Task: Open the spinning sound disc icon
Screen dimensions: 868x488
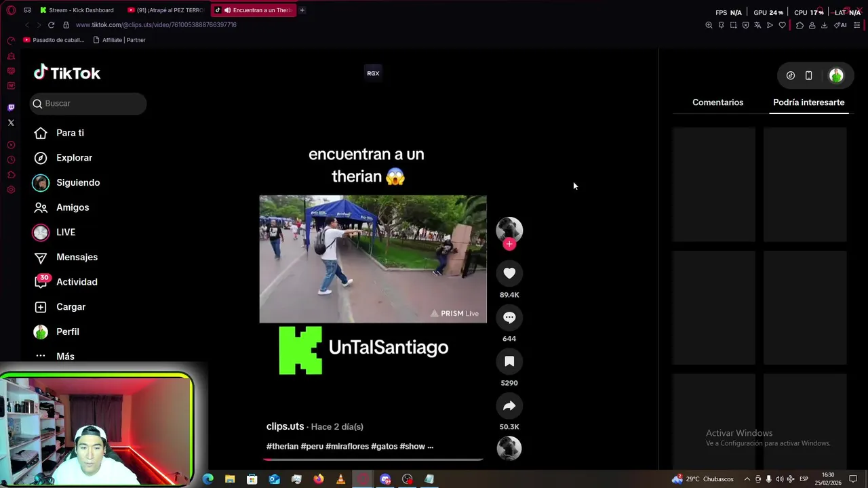Action: tap(509, 448)
